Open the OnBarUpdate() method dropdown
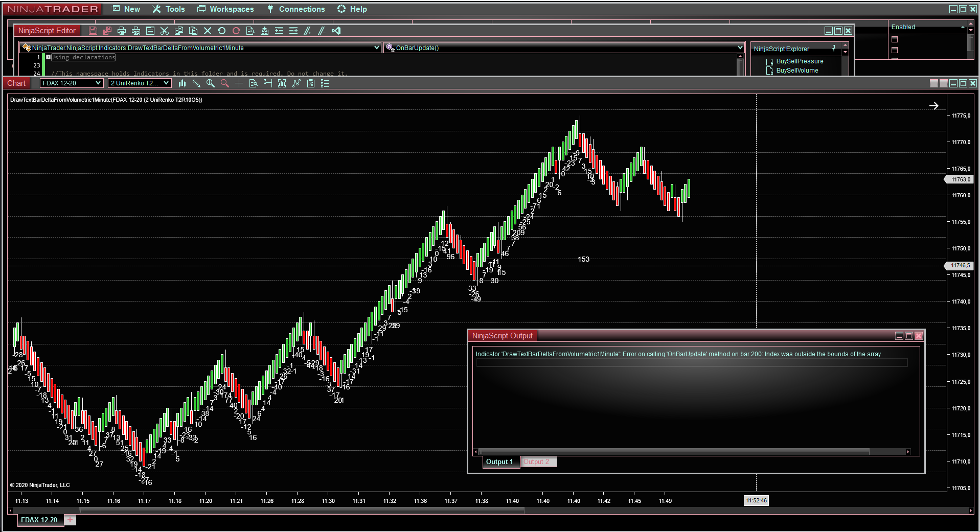 coord(564,48)
